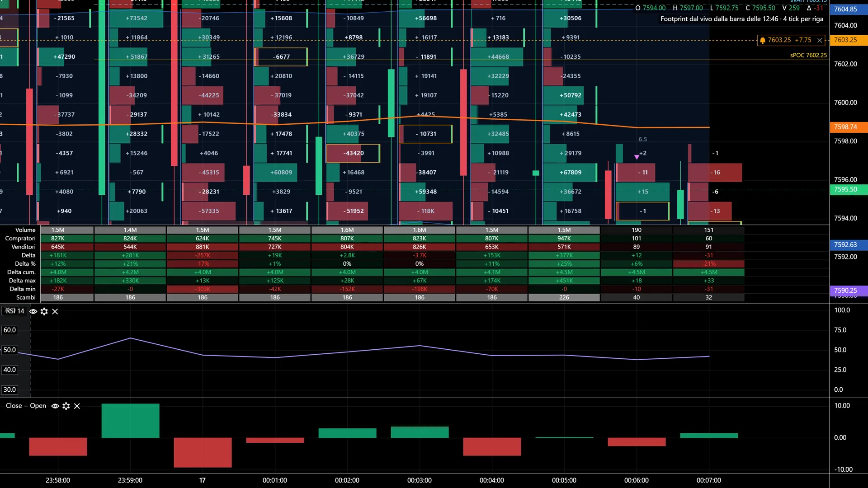Click the +67809 footprint cell
Image resolution: width=868 pixels, height=488 pixels.
coord(570,173)
